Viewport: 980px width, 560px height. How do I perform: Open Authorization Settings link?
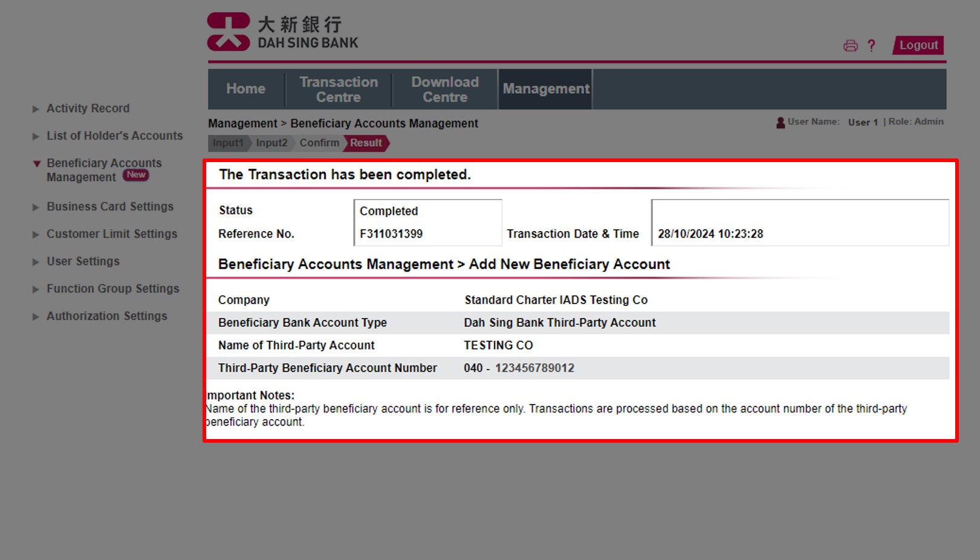(107, 316)
